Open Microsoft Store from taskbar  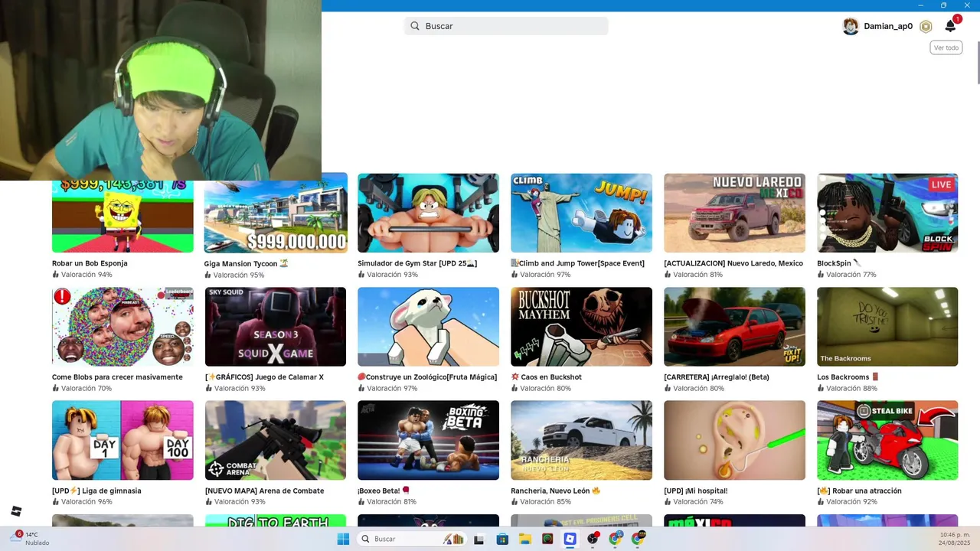502,539
